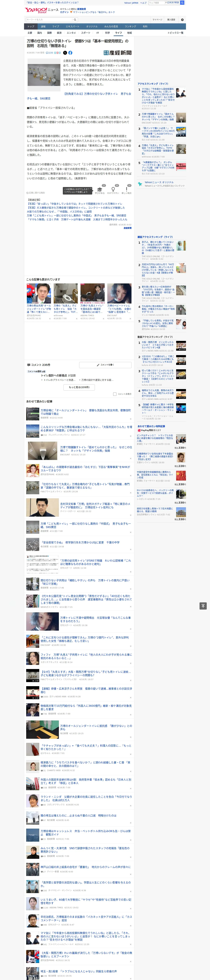210x980 pixels.
Task: Click the comment count 235 icon
Action: coord(50,53)
